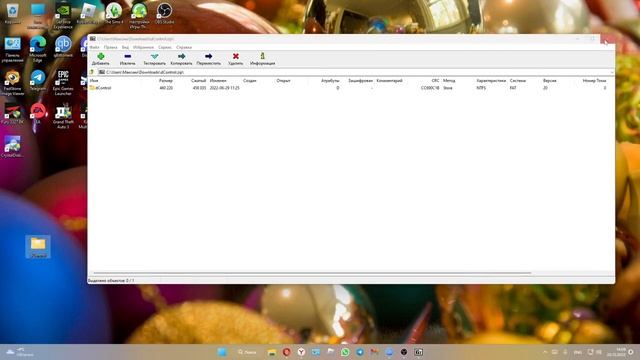Expand the address bar path dropdown
Viewport: 640px width, 360px height.
coord(611,72)
